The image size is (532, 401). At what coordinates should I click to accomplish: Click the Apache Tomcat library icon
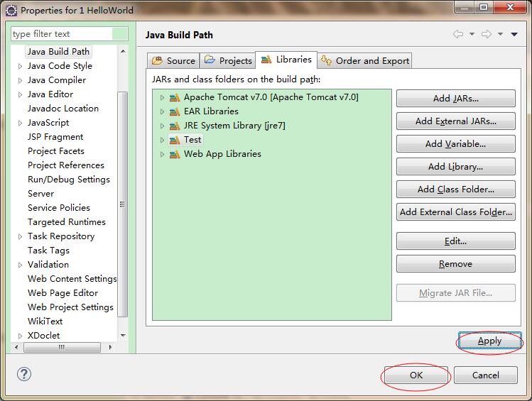[x=175, y=98]
